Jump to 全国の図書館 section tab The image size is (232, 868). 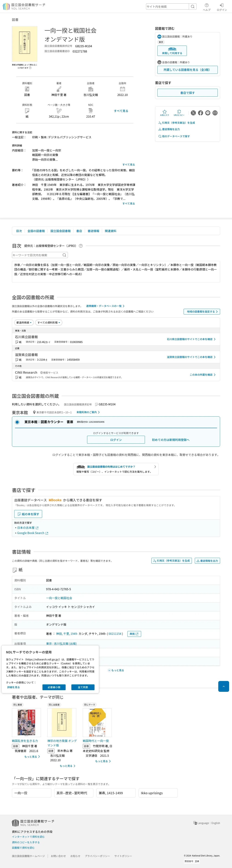(36, 231)
